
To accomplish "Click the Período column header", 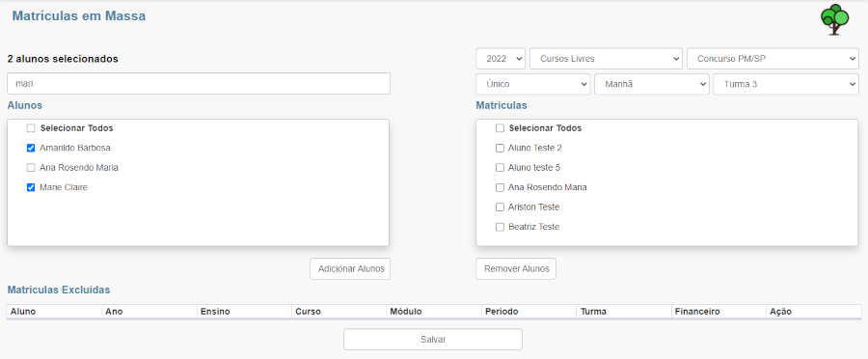I will (x=529, y=312).
